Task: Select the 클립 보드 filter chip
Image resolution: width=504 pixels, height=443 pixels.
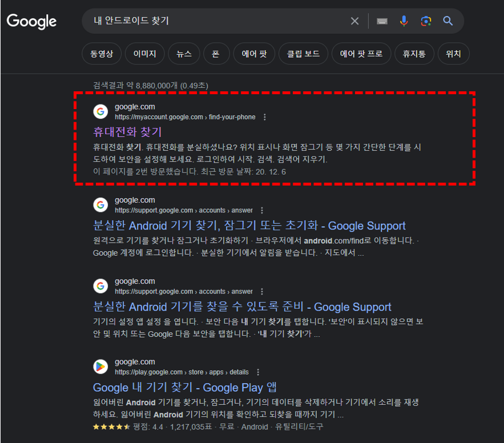Action: [303, 54]
